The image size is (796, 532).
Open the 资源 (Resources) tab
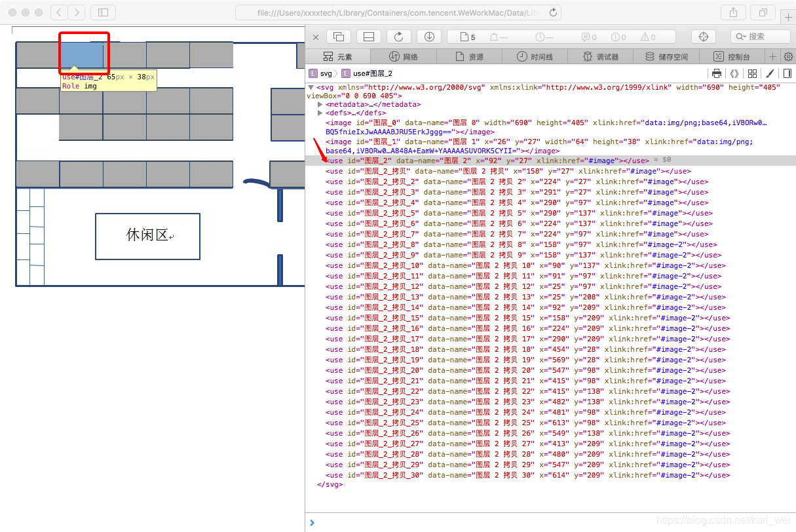pos(469,56)
